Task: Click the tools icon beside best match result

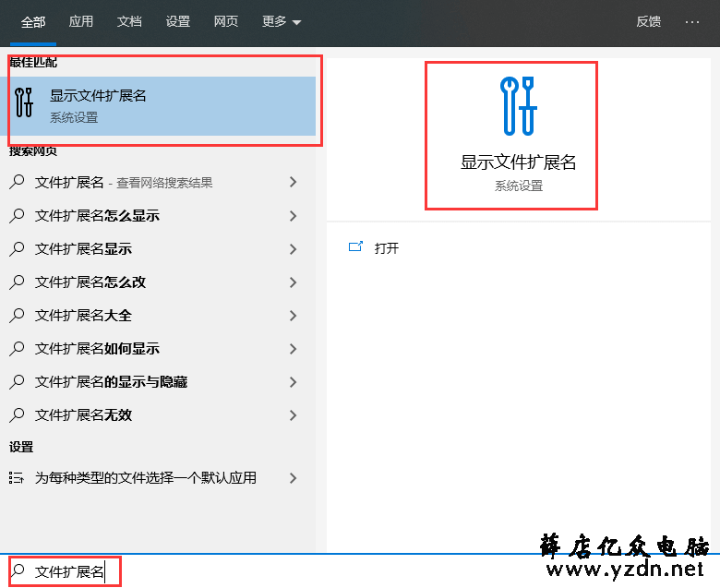Action: click(x=24, y=102)
